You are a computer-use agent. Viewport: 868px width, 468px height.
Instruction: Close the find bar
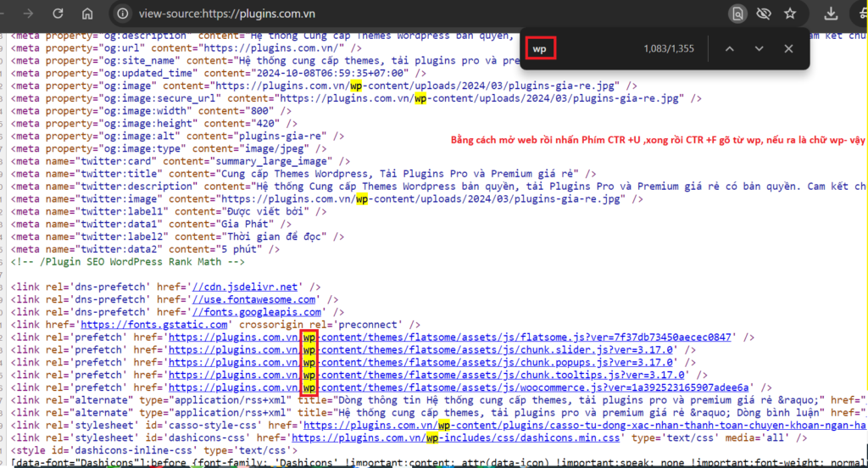pyautogui.click(x=788, y=49)
